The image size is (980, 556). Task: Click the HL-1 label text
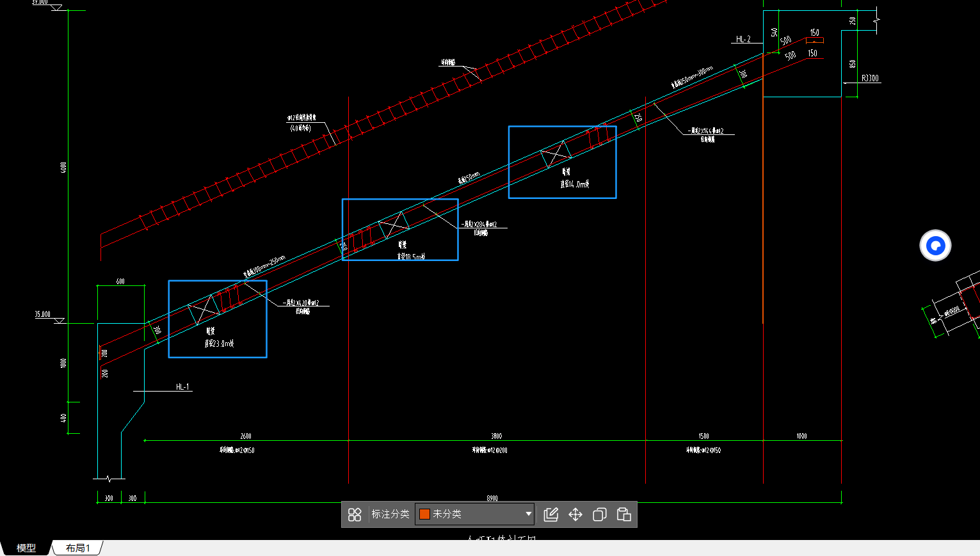coord(182,387)
